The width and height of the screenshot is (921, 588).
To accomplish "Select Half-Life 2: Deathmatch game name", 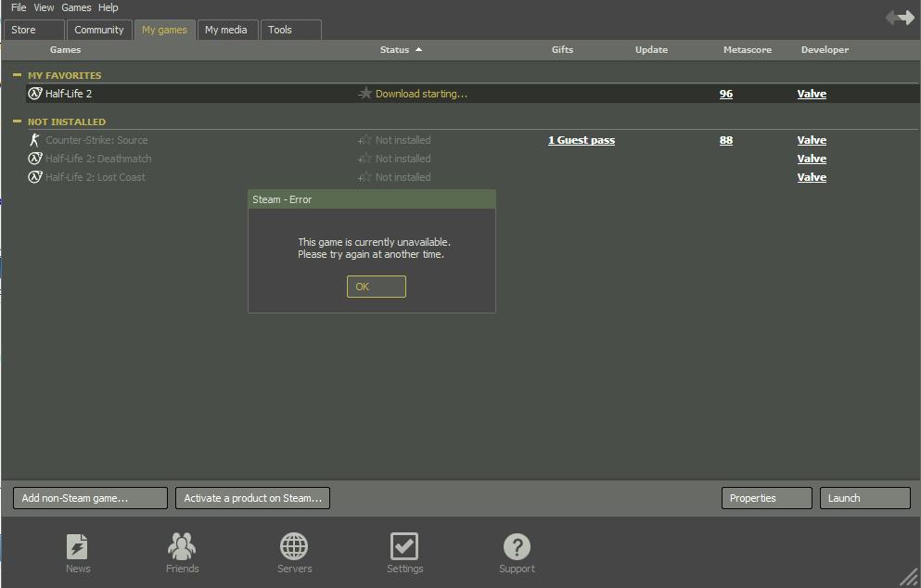I will point(98,159).
